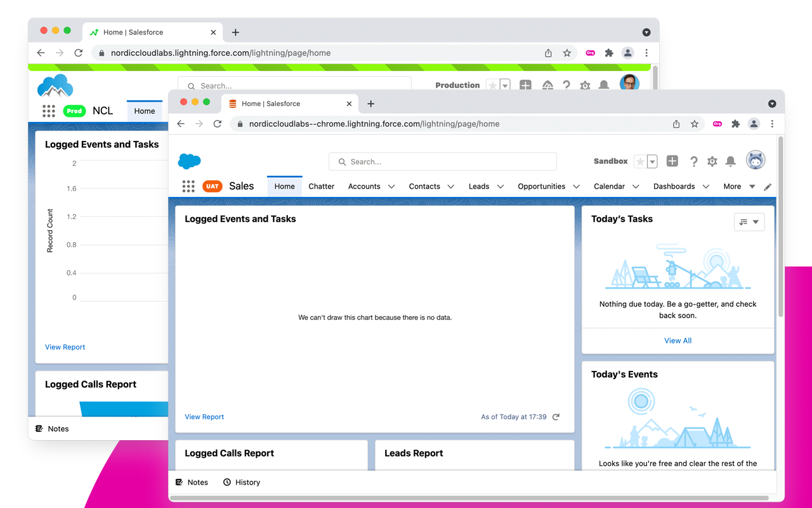Select the Home tab in the Production window
This screenshot has width=812, height=508.
click(x=145, y=111)
